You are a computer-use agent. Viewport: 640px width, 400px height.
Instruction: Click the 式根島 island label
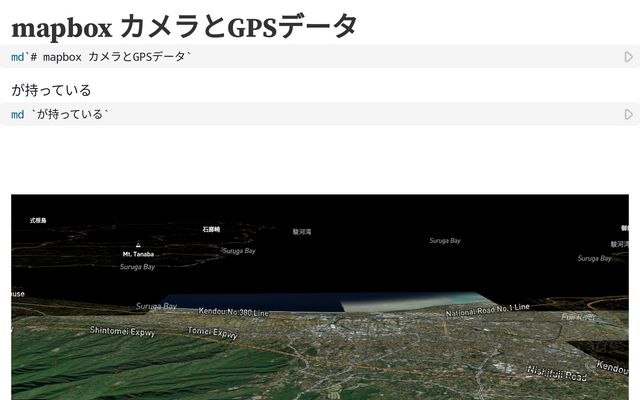(38, 220)
